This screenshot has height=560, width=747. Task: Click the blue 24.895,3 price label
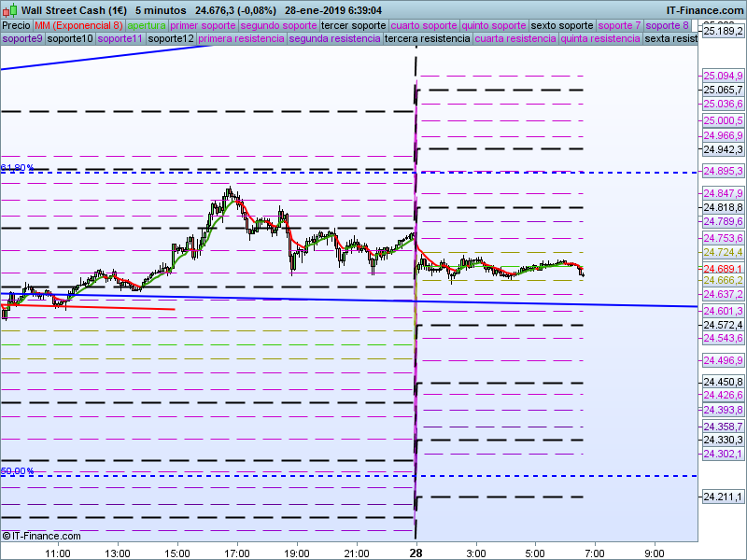click(x=723, y=172)
